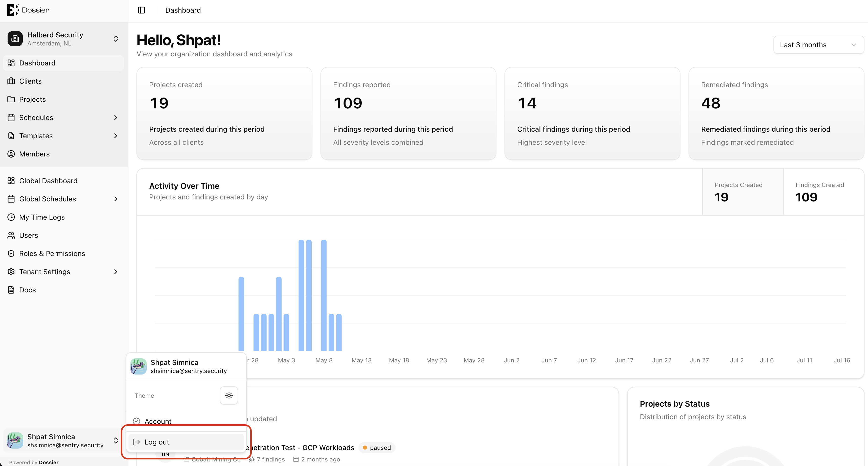This screenshot has height=466, width=868.
Task: Click the Roles & Permissions shield icon
Action: point(11,254)
